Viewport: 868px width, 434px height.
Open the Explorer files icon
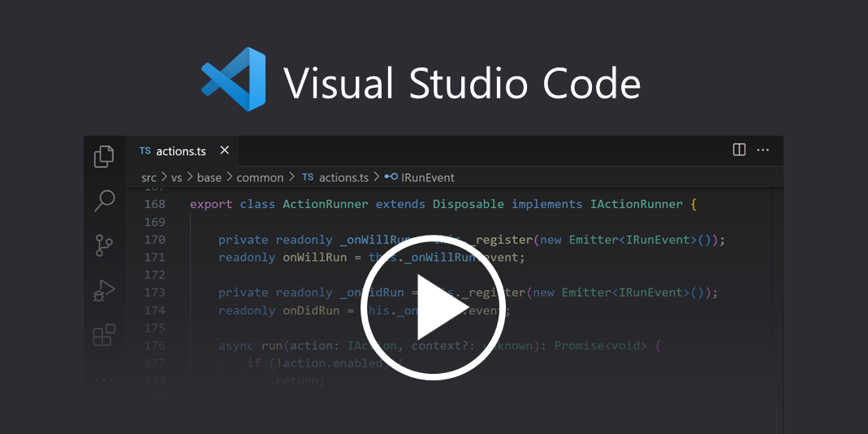[104, 156]
